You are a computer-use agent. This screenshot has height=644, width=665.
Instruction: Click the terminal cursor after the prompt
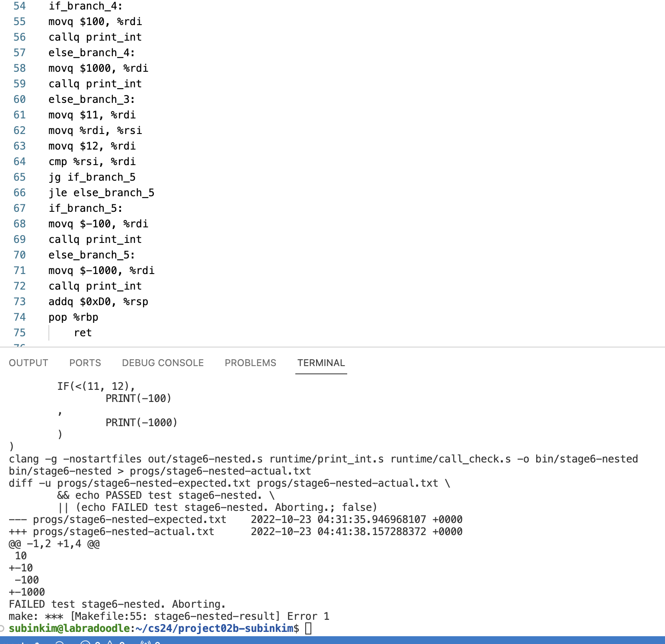pyautogui.click(x=308, y=628)
